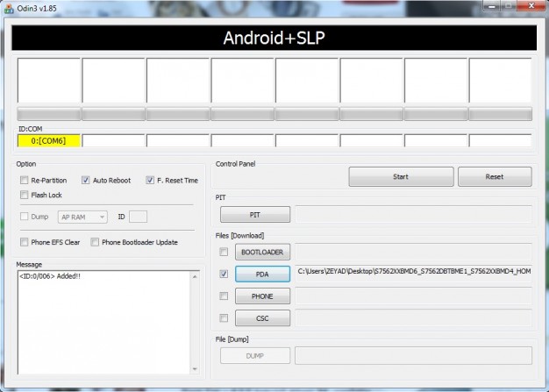
Task: Uncheck the Auto Reboot option
Action: tap(85, 181)
